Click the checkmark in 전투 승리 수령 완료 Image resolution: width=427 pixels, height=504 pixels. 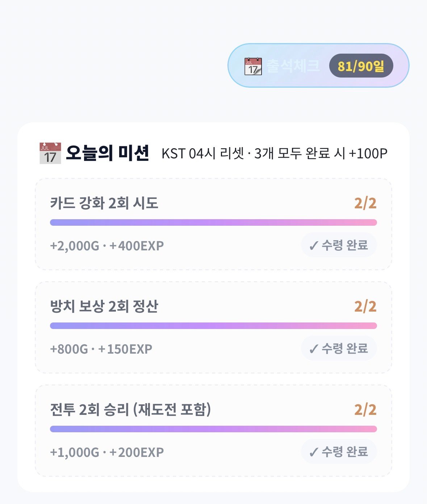click(314, 452)
